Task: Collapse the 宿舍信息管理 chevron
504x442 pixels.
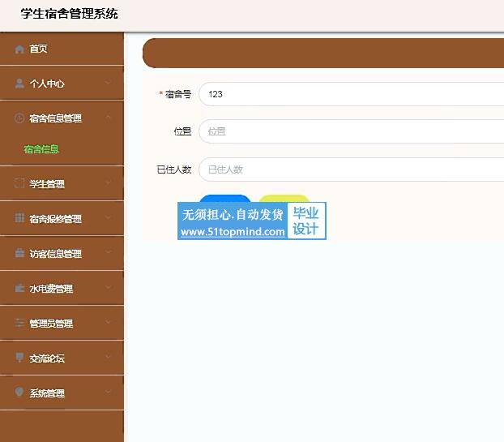Action: click(x=108, y=117)
